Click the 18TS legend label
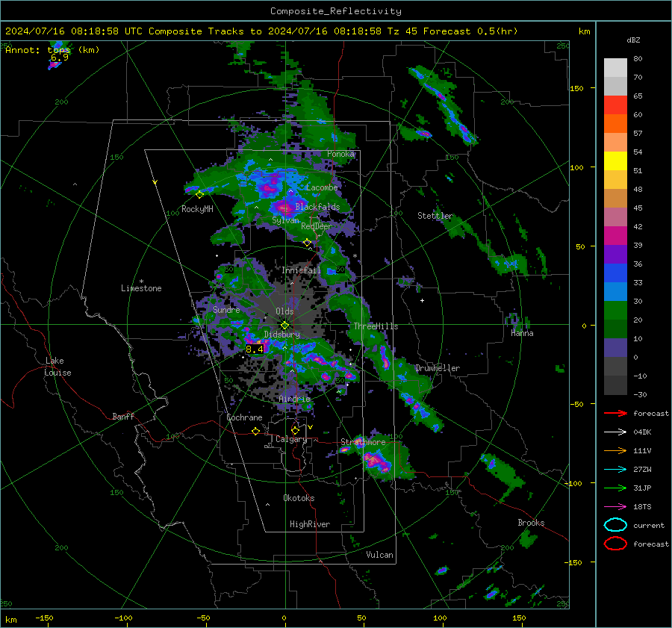The width and height of the screenshot is (672, 628). [x=642, y=507]
